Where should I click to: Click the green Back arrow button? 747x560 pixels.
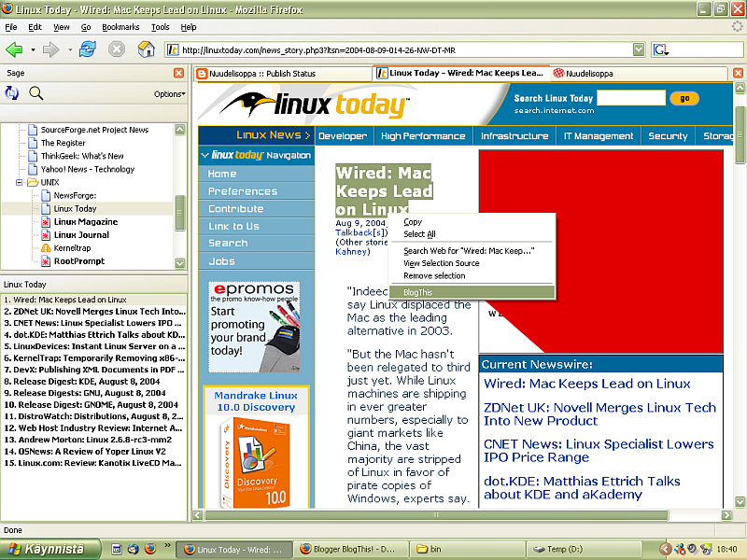[14, 49]
